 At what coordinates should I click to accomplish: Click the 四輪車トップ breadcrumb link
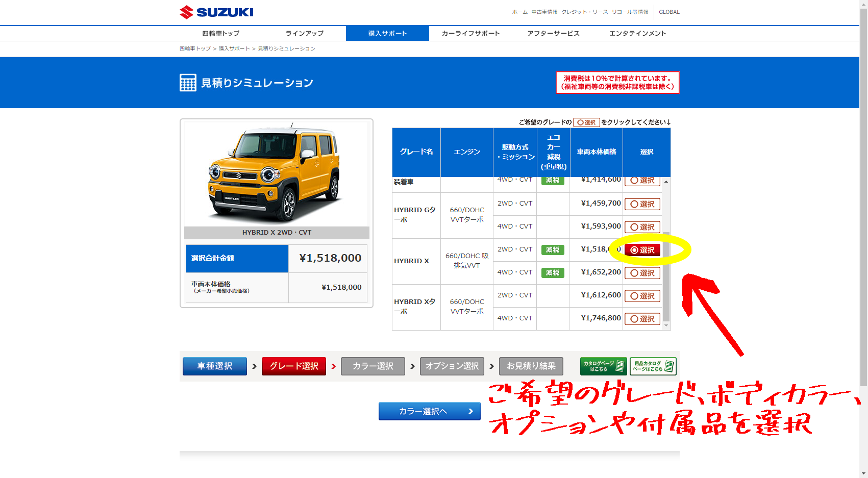(x=195, y=48)
